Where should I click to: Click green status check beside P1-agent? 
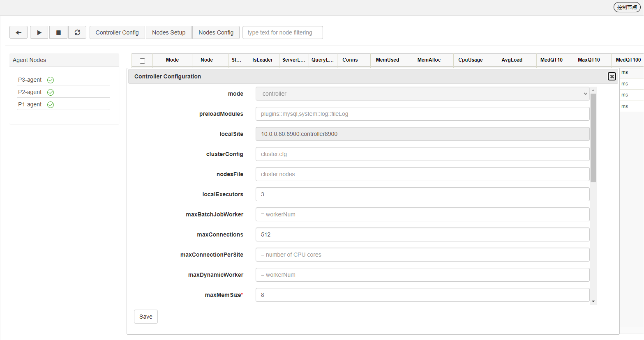[51, 105]
